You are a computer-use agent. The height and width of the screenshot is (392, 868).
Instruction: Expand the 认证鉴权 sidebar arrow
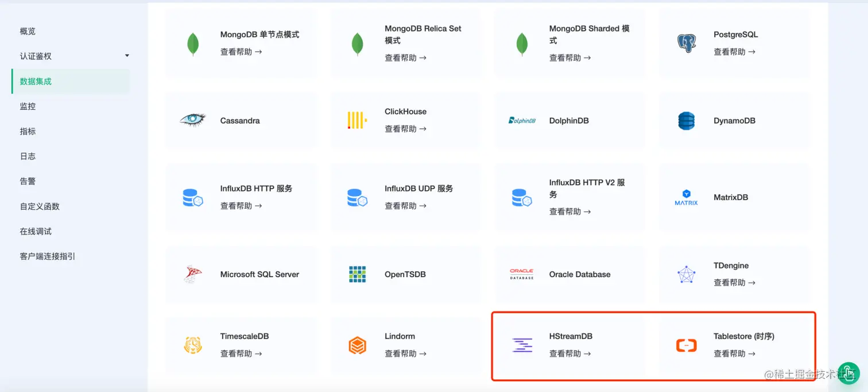click(127, 56)
